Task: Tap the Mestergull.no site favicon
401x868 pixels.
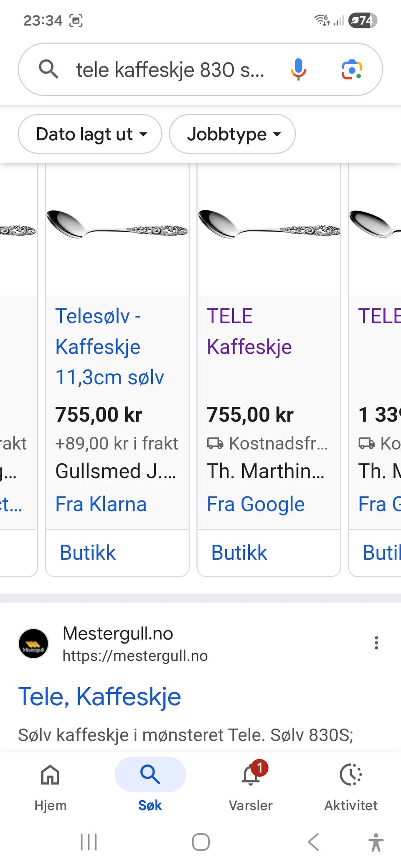Action: [33, 644]
